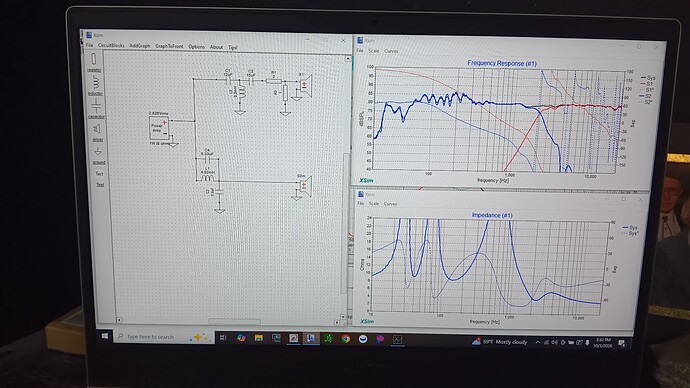Open File menu in Frequency Response window

coord(360,51)
